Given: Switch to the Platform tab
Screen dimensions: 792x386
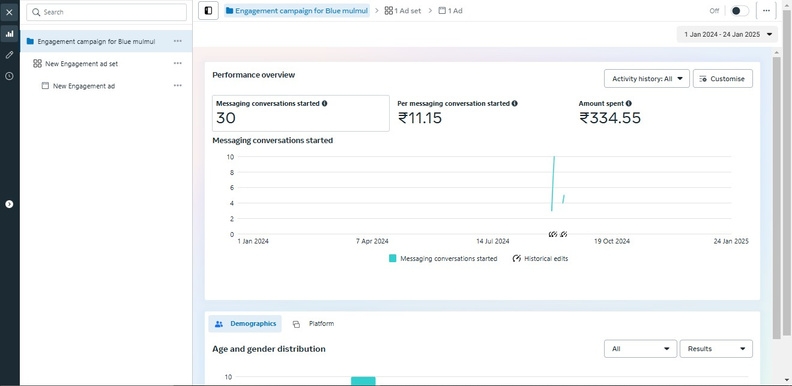Looking at the screenshot, I should tap(313, 324).
